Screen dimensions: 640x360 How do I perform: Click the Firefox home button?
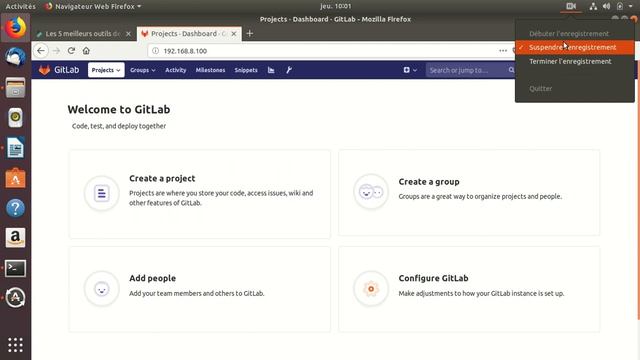(x=86, y=51)
